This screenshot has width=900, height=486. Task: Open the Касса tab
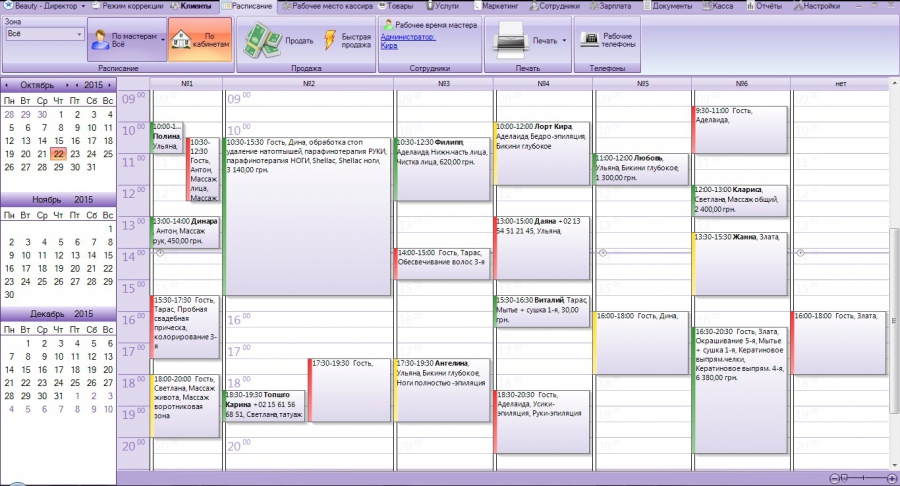719,6
